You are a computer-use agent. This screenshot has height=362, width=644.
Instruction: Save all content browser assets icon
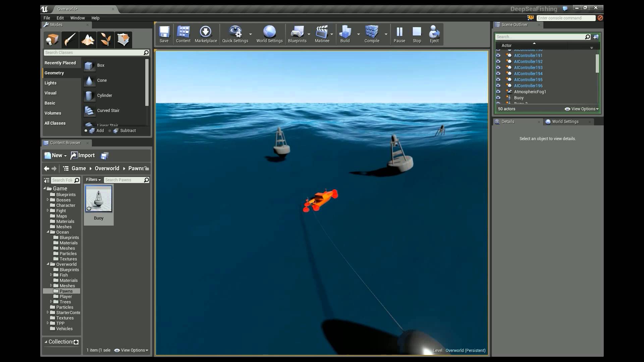pos(104,156)
